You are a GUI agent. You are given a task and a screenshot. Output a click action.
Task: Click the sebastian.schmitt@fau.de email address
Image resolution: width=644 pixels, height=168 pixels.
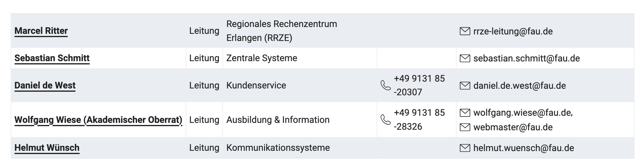pyautogui.click(x=526, y=58)
